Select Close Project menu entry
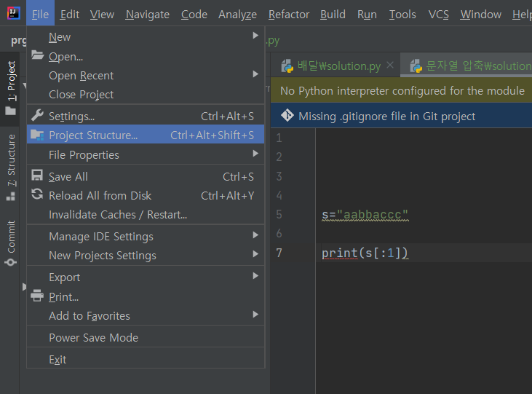This screenshot has height=394, width=532. point(146,95)
